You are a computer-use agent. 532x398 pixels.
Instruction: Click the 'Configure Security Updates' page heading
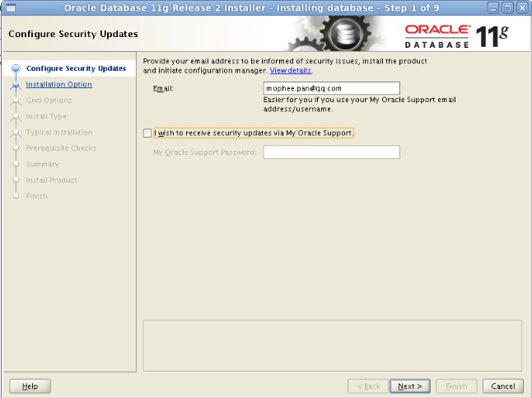coord(73,34)
